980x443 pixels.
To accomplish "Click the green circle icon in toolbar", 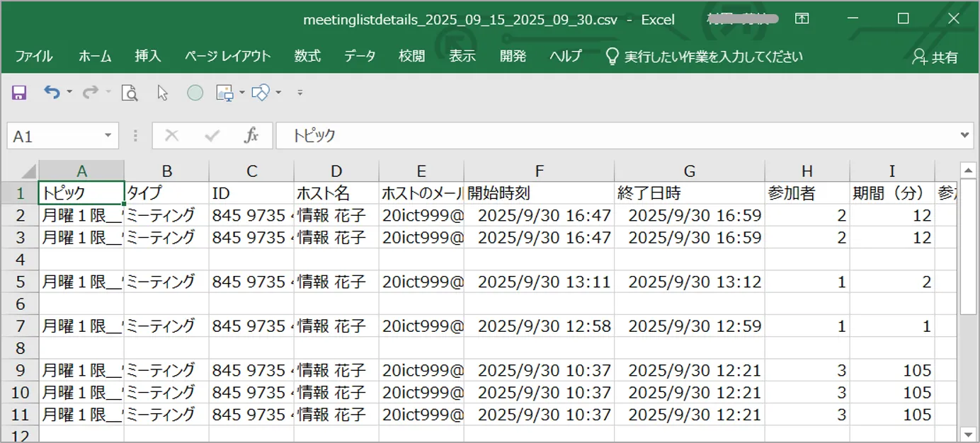I will (x=195, y=93).
